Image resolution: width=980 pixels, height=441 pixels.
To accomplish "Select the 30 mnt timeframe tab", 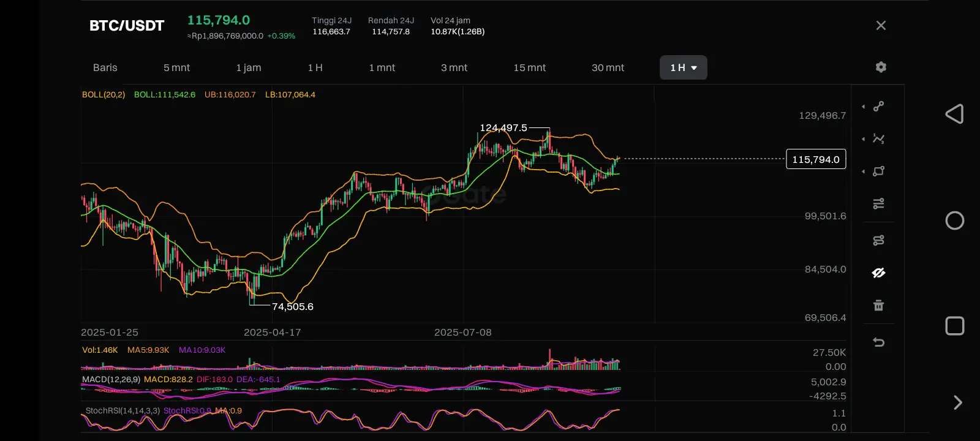I will coord(608,67).
